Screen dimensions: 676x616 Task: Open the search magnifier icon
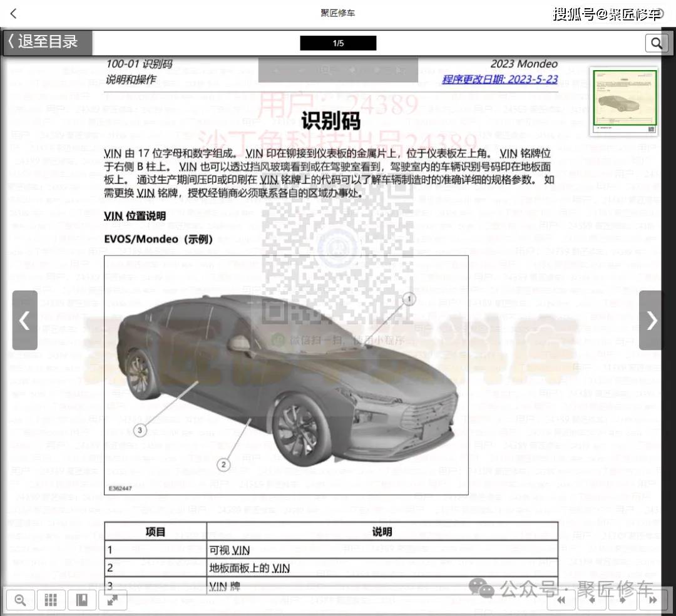[656, 43]
